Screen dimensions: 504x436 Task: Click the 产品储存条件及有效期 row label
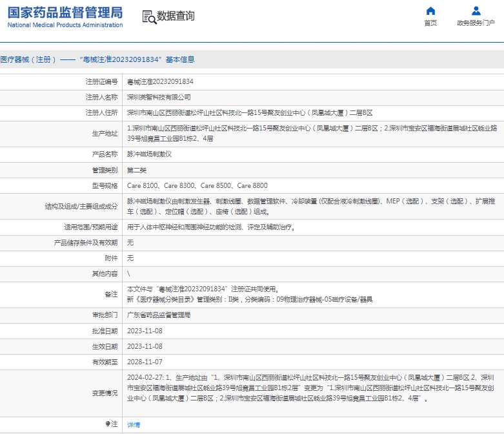click(85, 243)
